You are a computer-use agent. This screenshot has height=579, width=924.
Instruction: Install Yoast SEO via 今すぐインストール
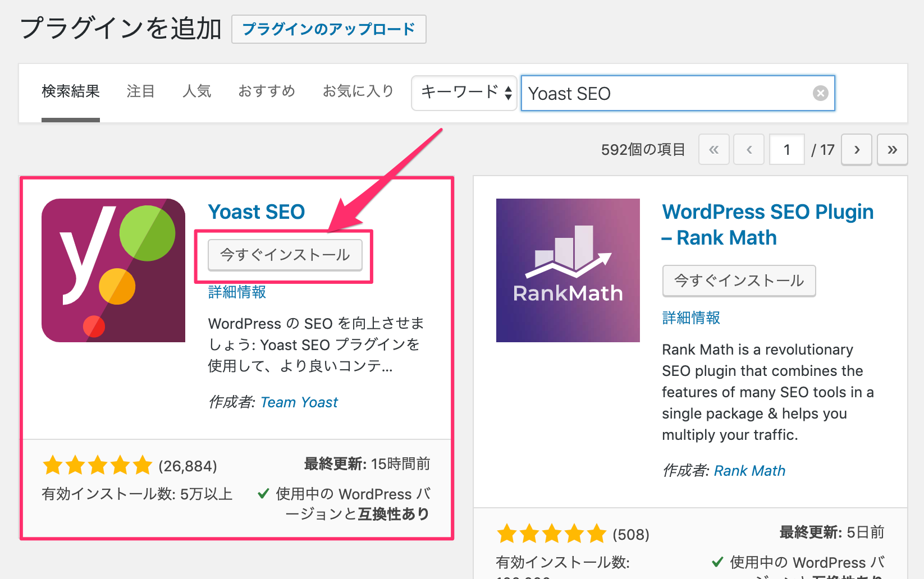point(285,255)
